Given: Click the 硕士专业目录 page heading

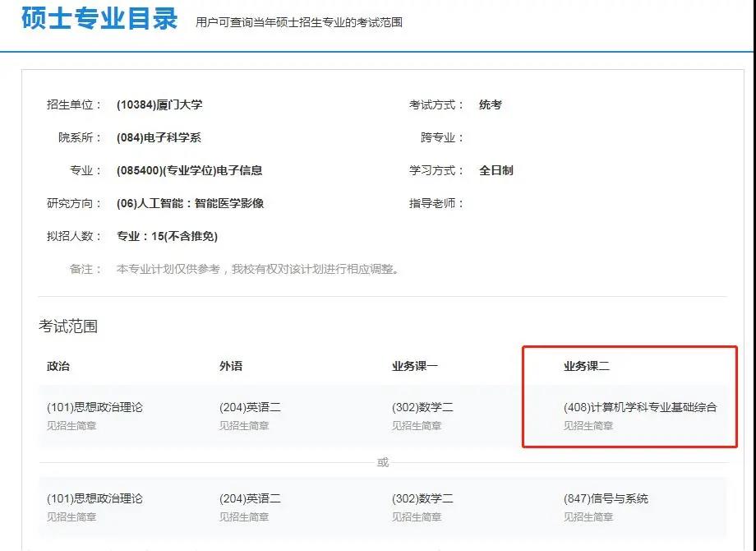Looking at the screenshot, I should tap(99, 18).
